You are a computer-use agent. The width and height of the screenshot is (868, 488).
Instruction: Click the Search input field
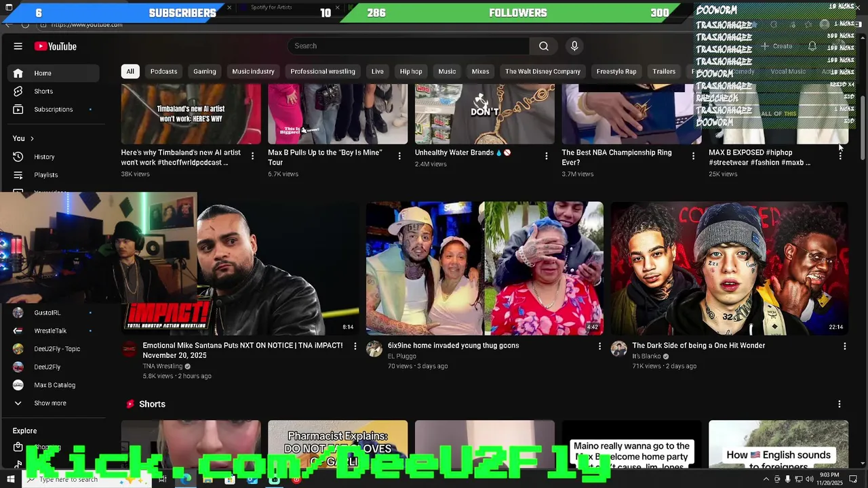(409, 46)
